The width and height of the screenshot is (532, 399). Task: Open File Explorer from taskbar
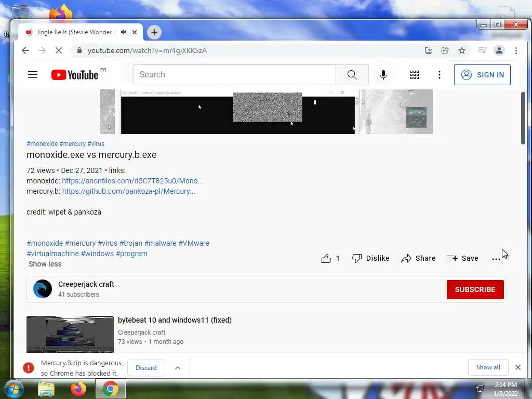pos(46,389)
